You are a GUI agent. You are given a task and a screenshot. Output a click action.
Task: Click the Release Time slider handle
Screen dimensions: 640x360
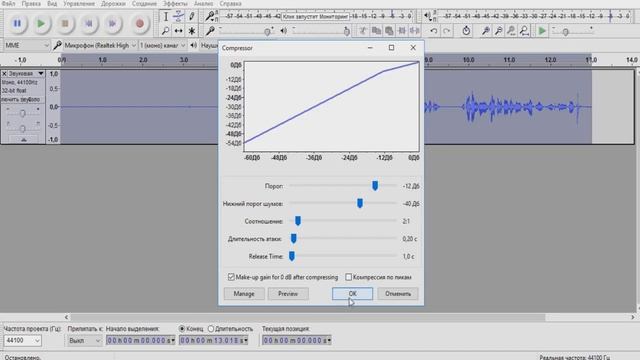292,256
